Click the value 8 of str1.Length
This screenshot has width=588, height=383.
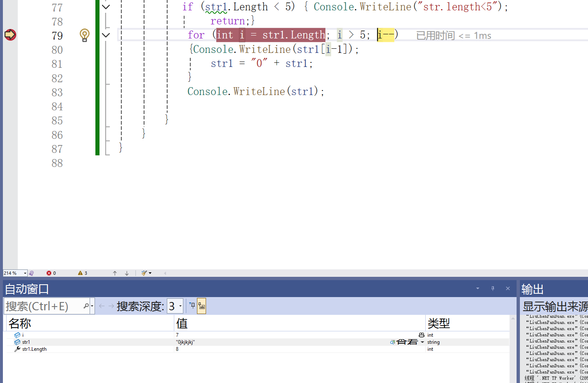tap(177, 349)
